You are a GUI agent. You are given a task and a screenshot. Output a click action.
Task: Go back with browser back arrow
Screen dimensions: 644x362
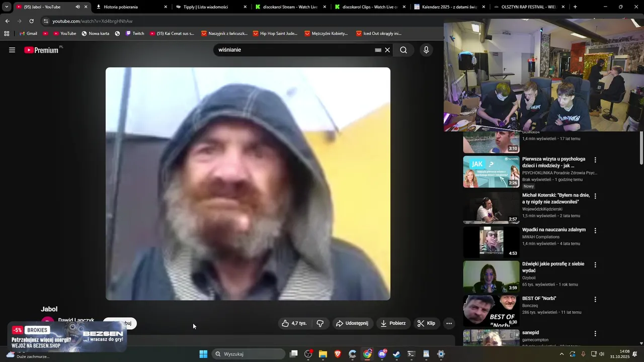pos(7,21)
